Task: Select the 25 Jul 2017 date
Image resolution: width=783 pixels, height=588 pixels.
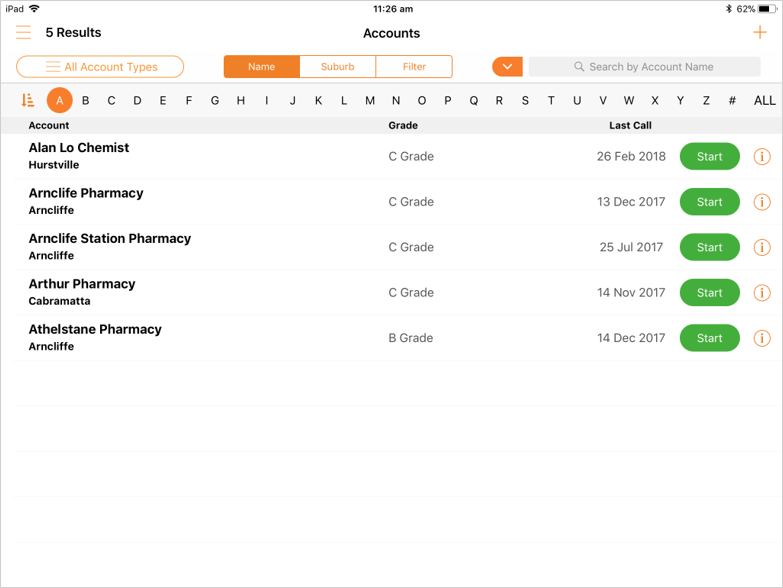Action: 631,248
